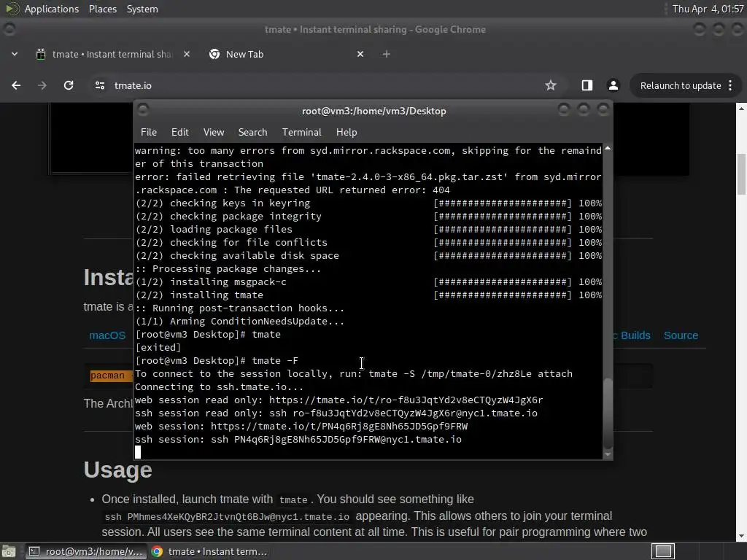747x560 pixels.
Task: Bookmark this page with the star icon
Action: pyautogui.click(x=551, y=85)
